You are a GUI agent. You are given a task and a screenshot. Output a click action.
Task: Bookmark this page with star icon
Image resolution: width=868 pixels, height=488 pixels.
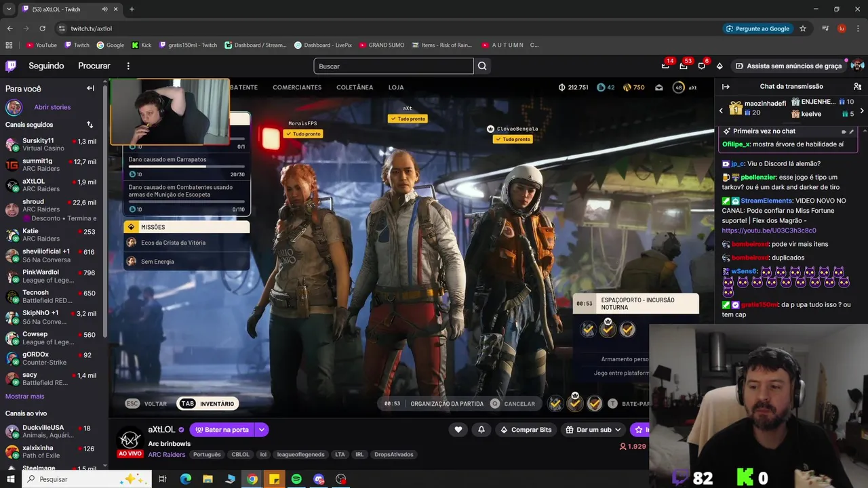(803, 28)
